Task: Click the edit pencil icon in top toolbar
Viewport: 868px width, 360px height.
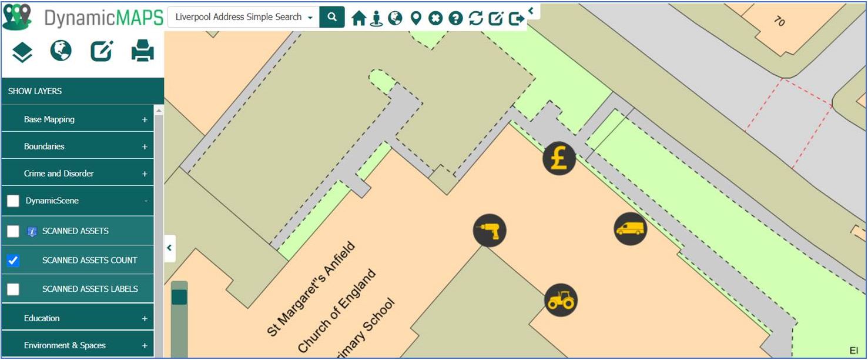Action: click(496, 18)
